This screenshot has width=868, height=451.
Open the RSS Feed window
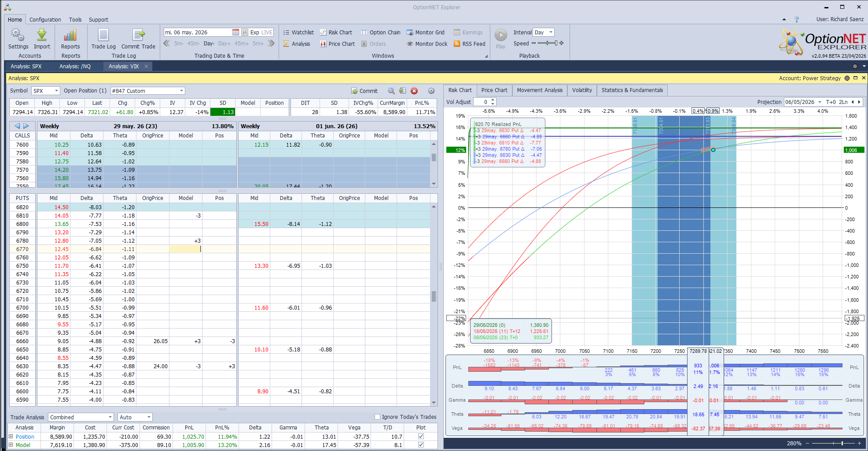(x=469, y=44)
